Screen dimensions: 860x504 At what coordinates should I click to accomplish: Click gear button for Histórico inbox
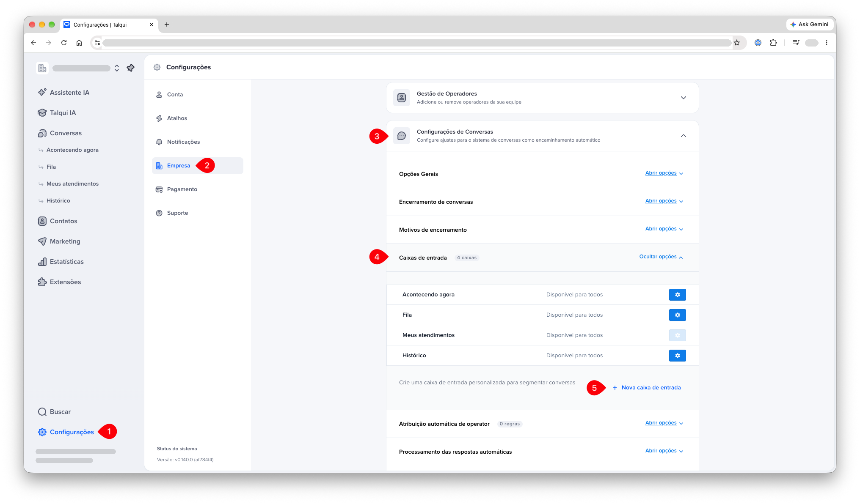coord(677,356)
